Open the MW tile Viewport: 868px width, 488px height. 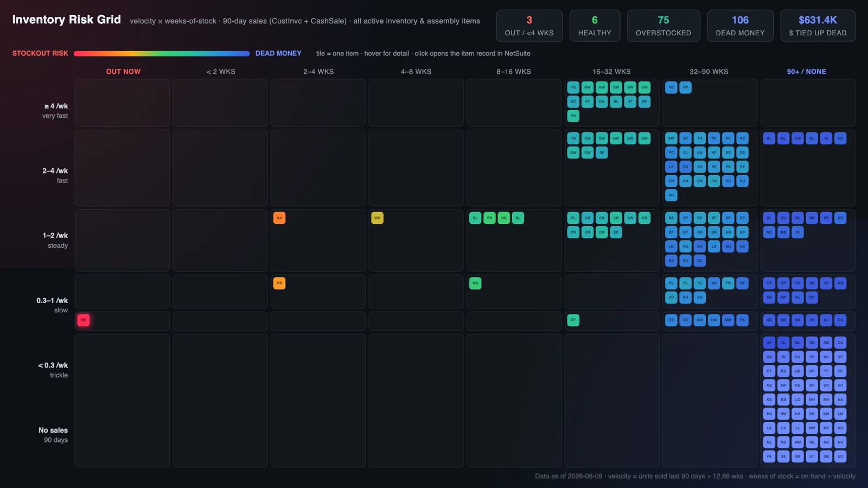click(812, 428)
